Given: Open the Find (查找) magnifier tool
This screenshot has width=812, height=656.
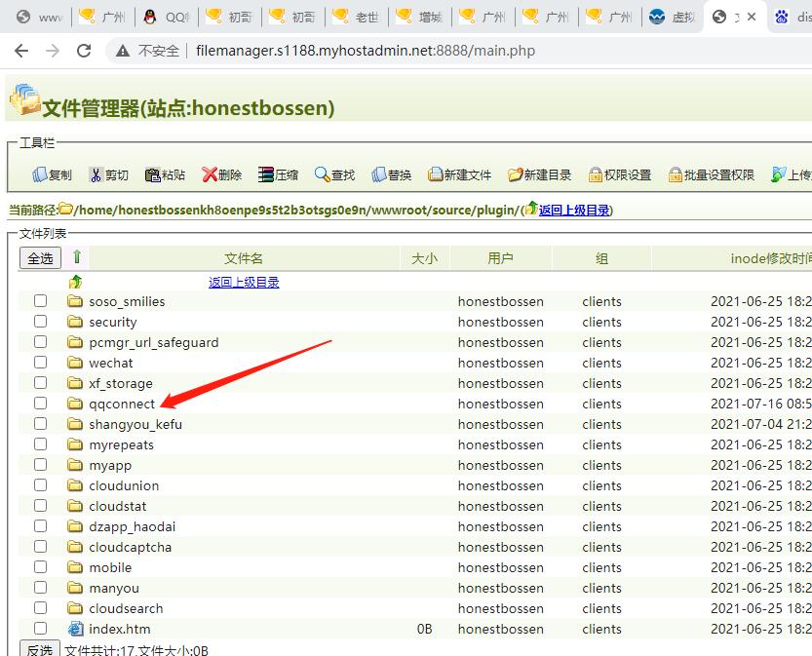Looking at the screenshot, I should [x=334, y=175].
